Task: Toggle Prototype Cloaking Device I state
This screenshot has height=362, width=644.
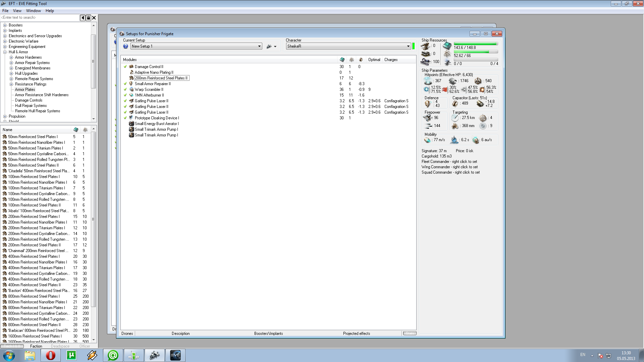Action: click(x=125, y=118)
